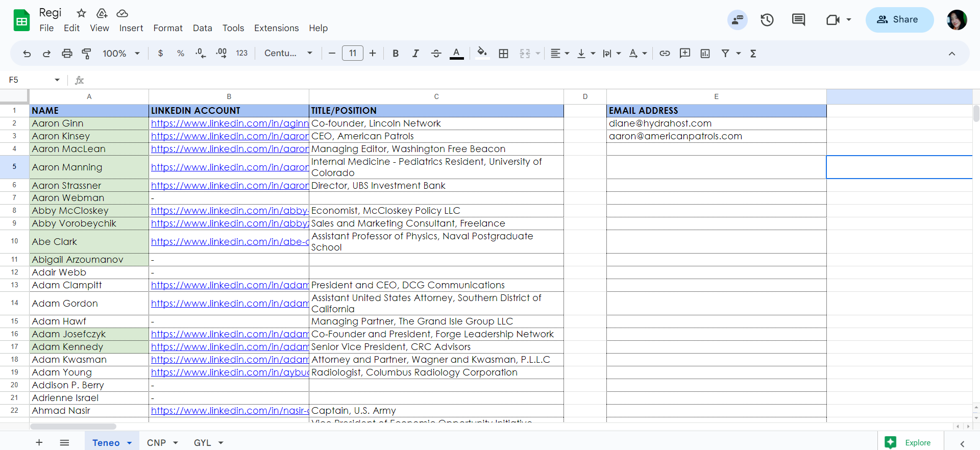This screenshot has height=450, width=980.
Task: Open Aaron Ginn's LinkedIn link
Action: coord(230,123)
